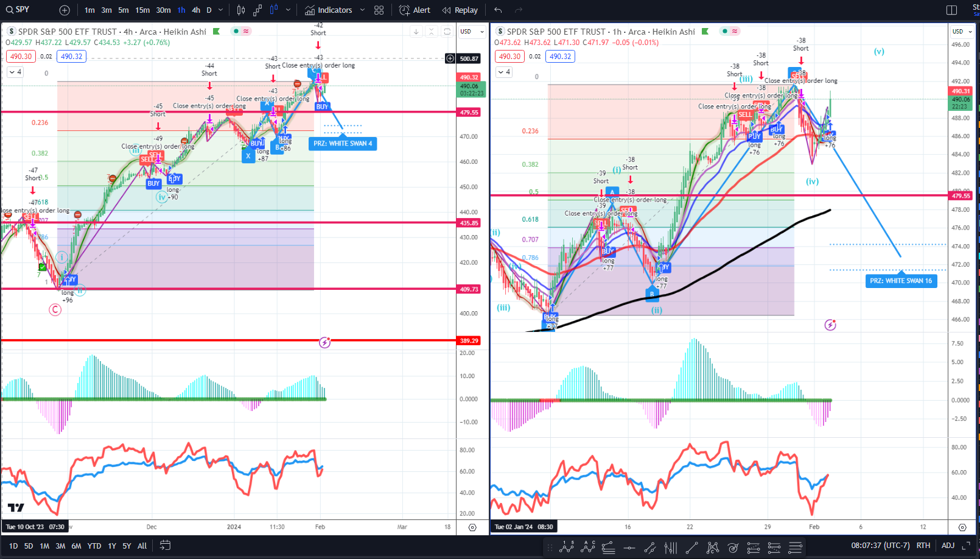This screenshot has width=980, height=559.
Task: Select the Horizontal Line tool
Action: pos(629,547)
